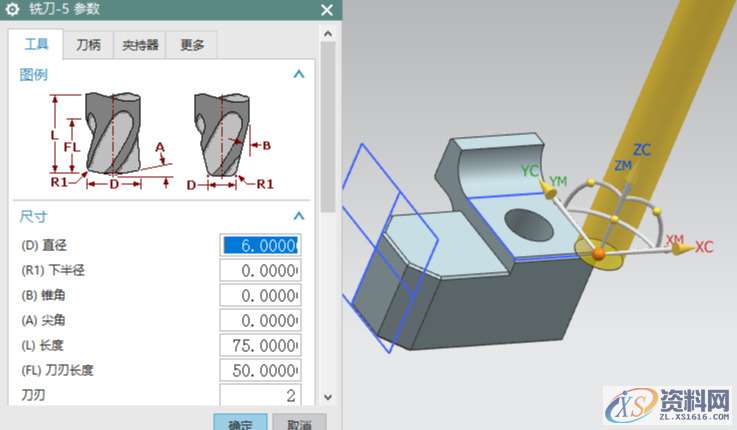Collapse the 尺寸 section
Viewport: 737px width, 430px height.
[x=297, y=215]
